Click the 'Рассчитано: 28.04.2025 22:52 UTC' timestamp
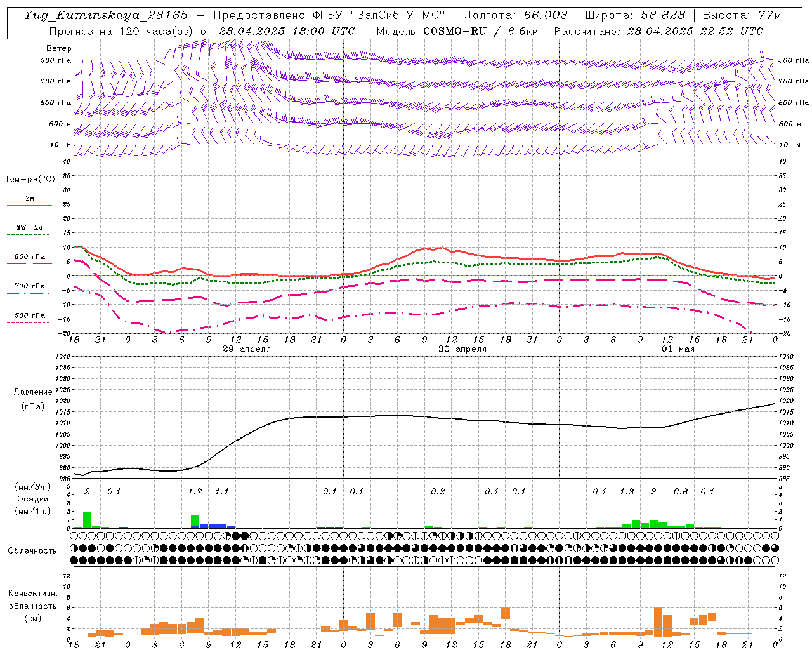The image size is (812, 650). tap(658, 31)
